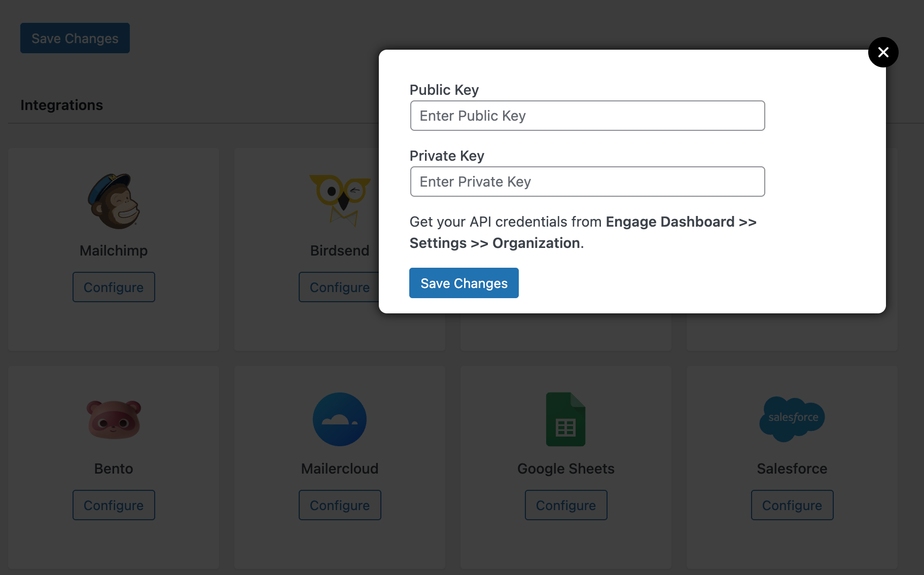Click inside the Public Key field

coord(587,116)
